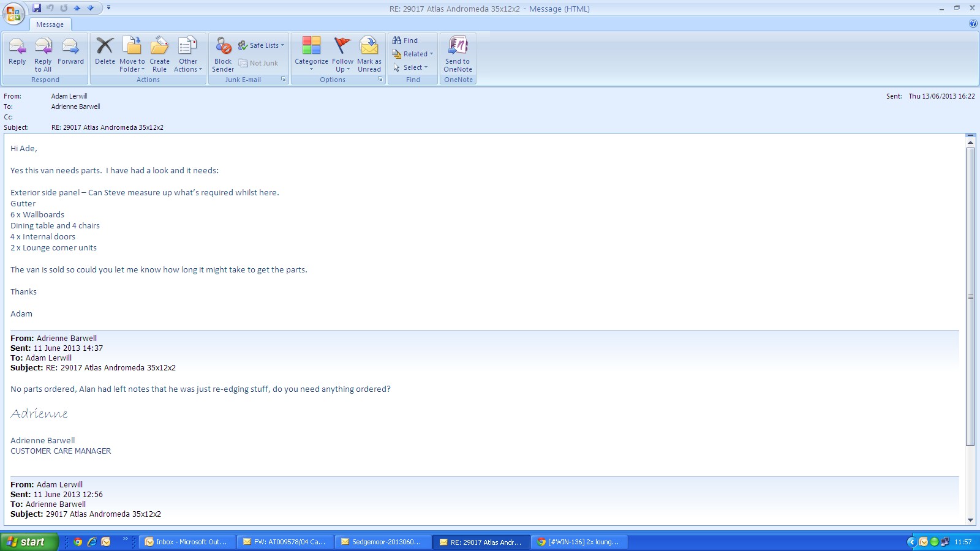Click Undo in the Quick Access Toolbar

pos(50,8)
